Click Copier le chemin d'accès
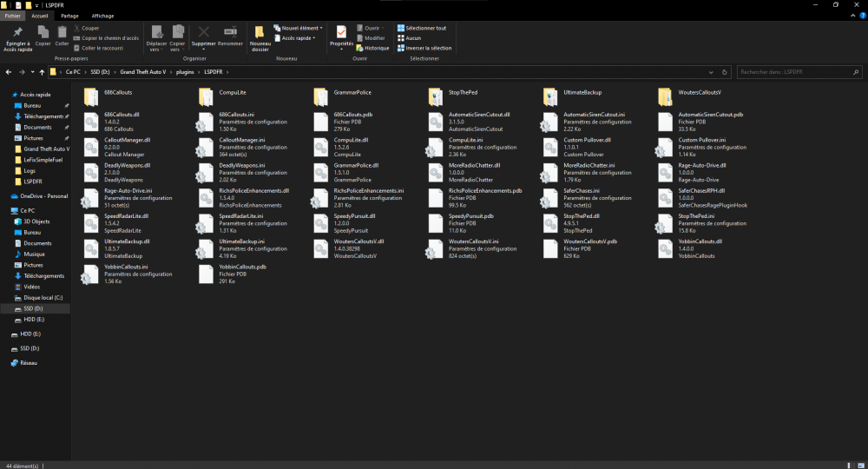 (x=106, y=38)
